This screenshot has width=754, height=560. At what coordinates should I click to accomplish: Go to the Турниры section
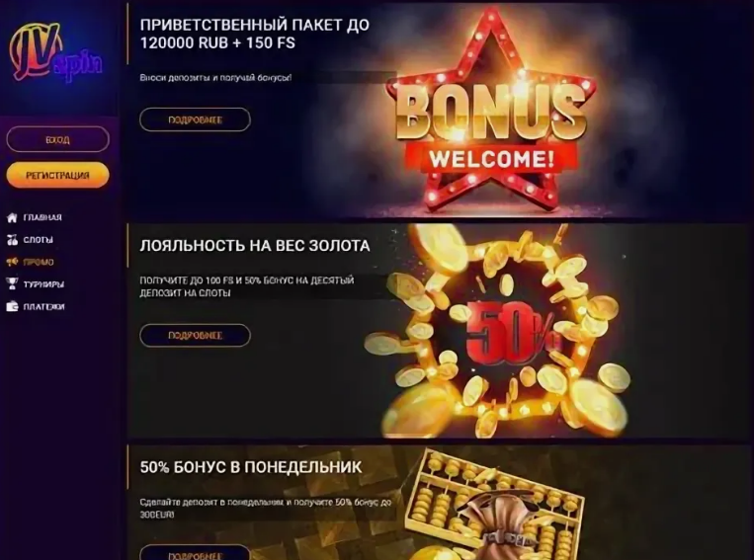click(43, 284)
